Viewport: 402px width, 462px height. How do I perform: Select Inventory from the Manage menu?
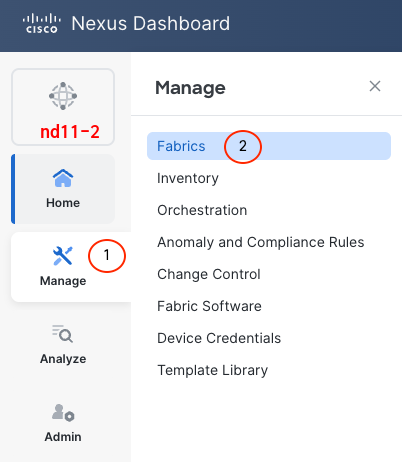click(188, 178)
